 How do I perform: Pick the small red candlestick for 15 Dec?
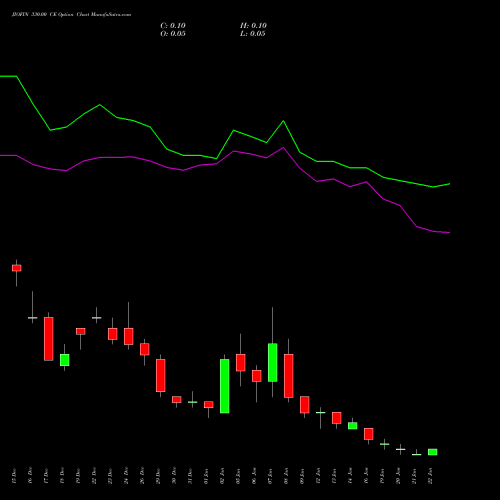(x=17, y=268)
